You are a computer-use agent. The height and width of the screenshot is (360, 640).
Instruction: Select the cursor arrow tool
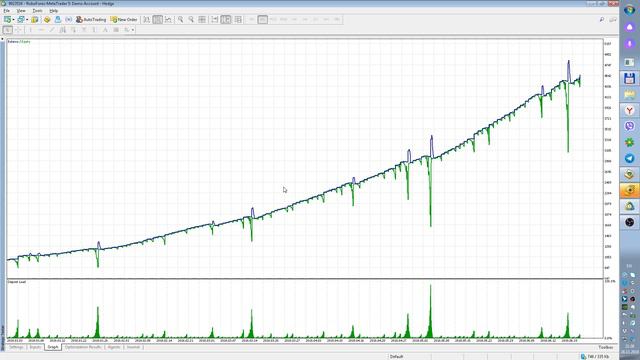click(x=7, y=30)
